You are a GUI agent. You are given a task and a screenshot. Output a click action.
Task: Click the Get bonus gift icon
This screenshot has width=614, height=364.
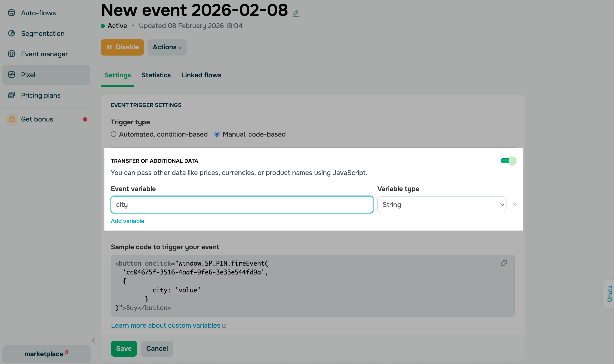click(x=12, y=119)
